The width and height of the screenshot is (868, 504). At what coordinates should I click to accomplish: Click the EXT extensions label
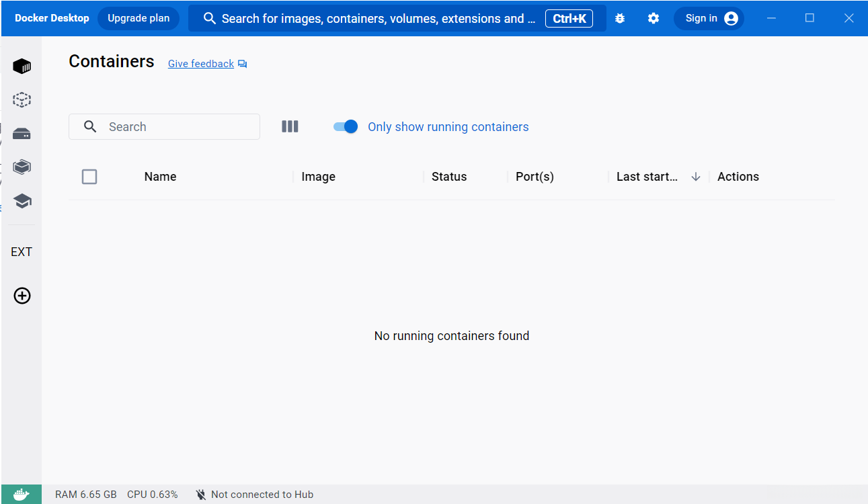(22, 252)
